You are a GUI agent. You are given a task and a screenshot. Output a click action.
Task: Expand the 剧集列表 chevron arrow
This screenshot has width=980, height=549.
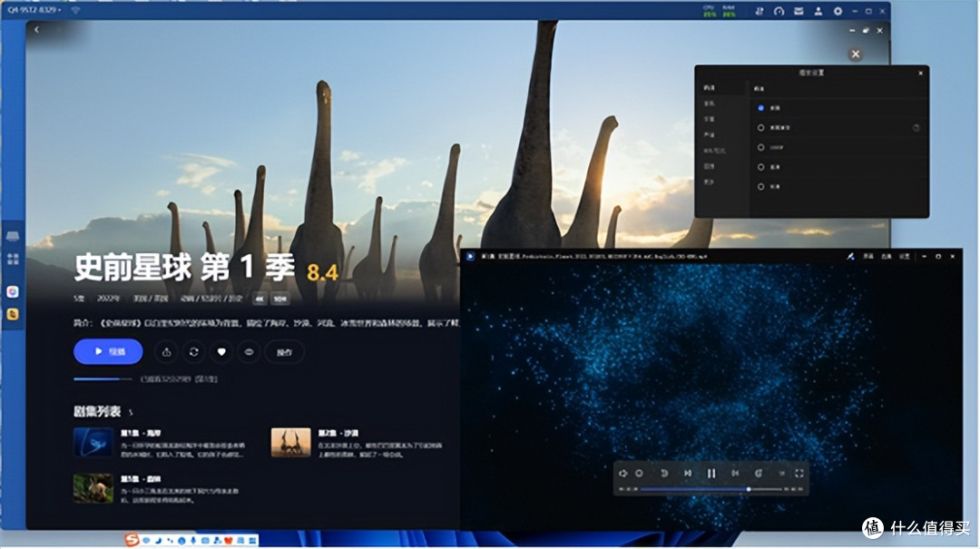click(131, 412)
